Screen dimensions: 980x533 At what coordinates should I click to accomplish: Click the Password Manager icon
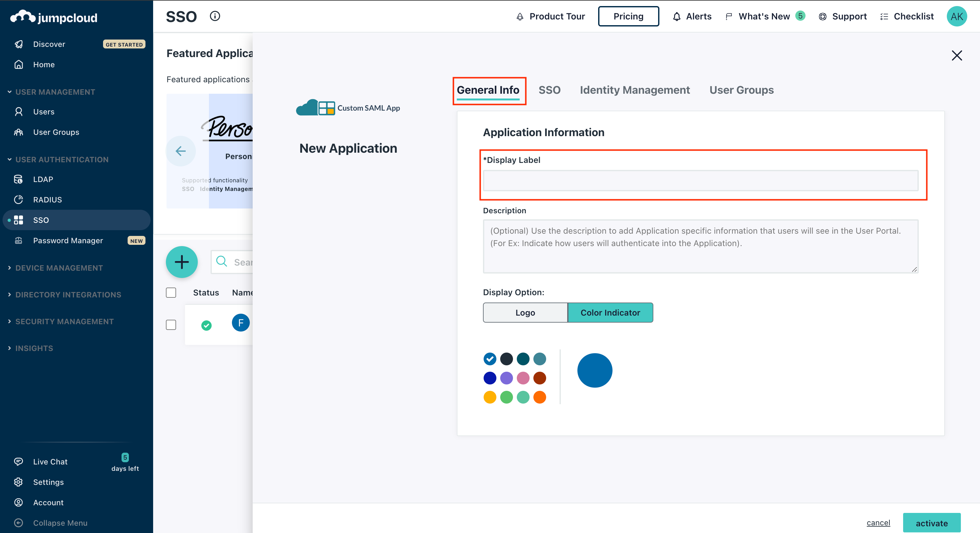point(19,240)
